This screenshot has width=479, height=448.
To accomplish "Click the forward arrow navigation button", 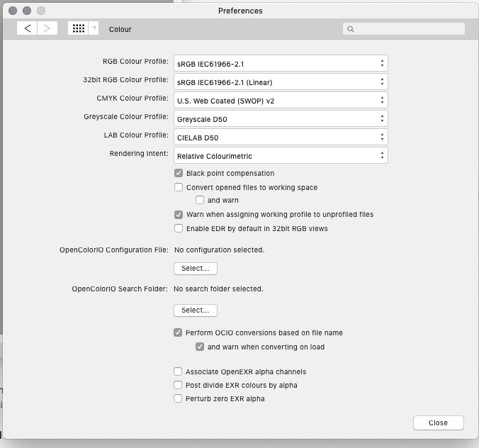I will pyautogui.click(x=47, y=28).
